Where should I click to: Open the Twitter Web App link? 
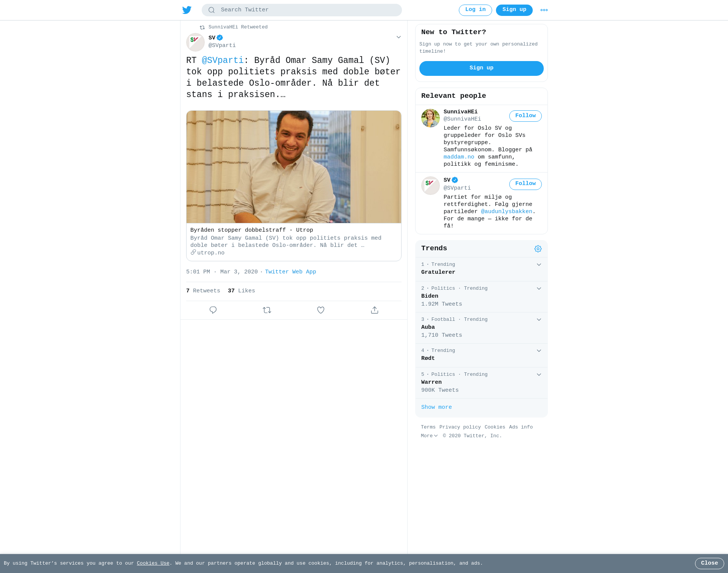coord(290,272)
